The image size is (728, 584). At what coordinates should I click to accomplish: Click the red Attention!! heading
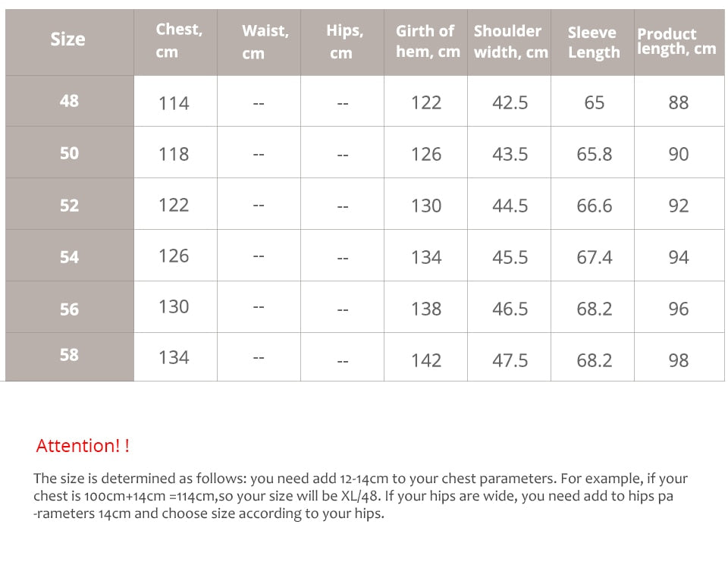coord(83,446)
